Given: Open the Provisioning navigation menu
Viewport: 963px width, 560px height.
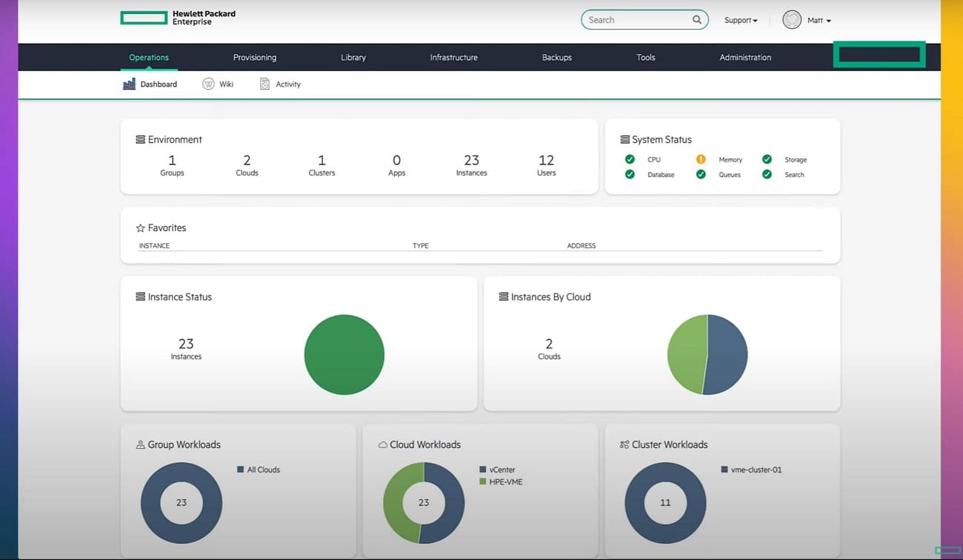Looking at the screenshot, I should [x=255, y=57].
